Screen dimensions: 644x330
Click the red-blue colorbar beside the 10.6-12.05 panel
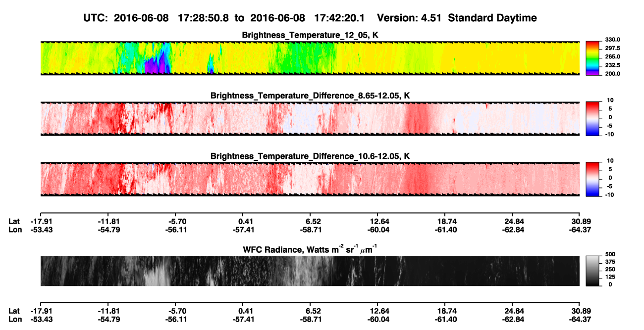[x=592, y=178]
